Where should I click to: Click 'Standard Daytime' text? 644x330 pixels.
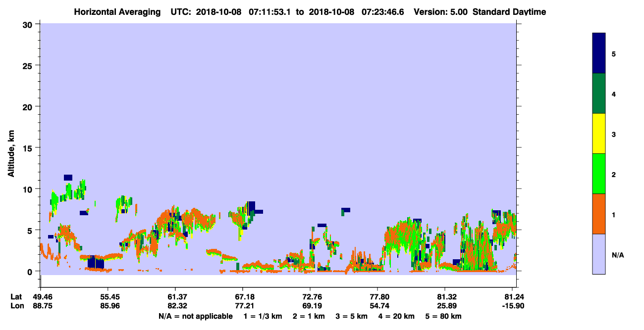point(509,11)
